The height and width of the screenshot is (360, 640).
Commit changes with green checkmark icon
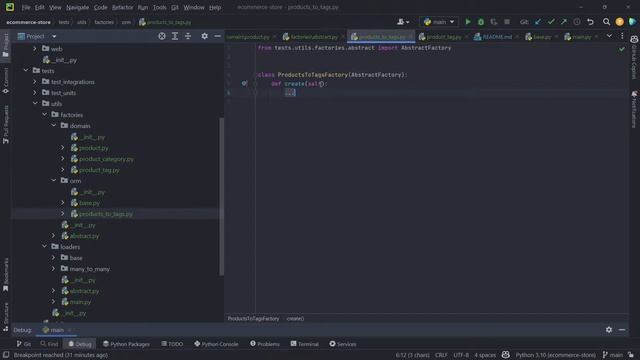(551, 22)
